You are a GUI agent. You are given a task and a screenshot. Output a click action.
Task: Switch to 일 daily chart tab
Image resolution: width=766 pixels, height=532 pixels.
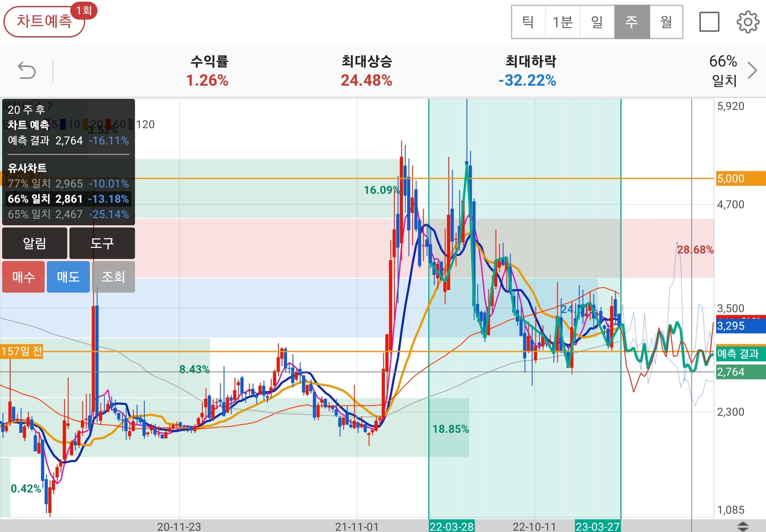[x=597, y=22]
